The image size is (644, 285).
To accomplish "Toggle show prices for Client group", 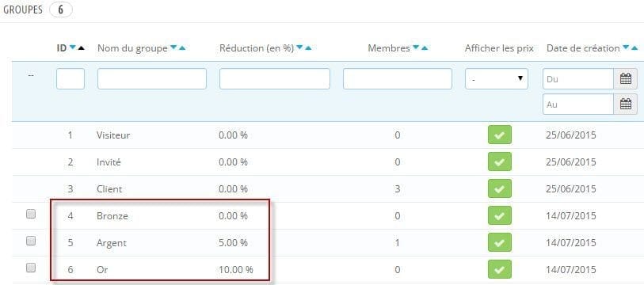I will [x=499, y=189].
